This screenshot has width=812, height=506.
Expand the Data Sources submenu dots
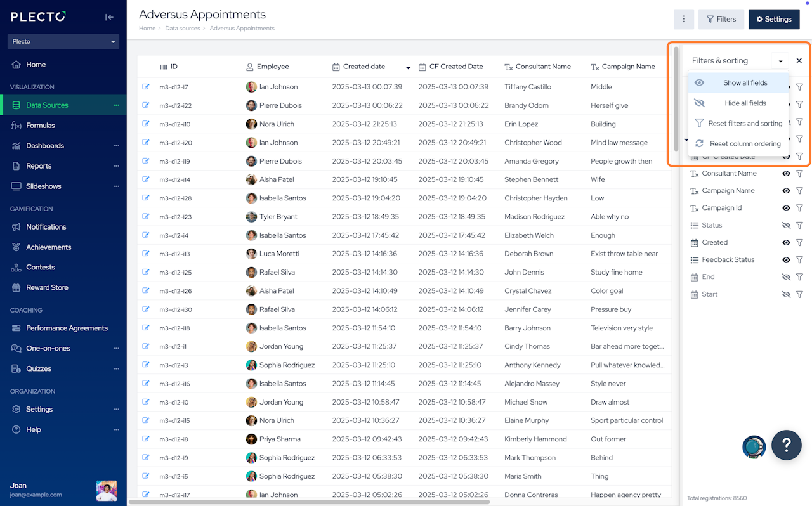coord(116,105)
